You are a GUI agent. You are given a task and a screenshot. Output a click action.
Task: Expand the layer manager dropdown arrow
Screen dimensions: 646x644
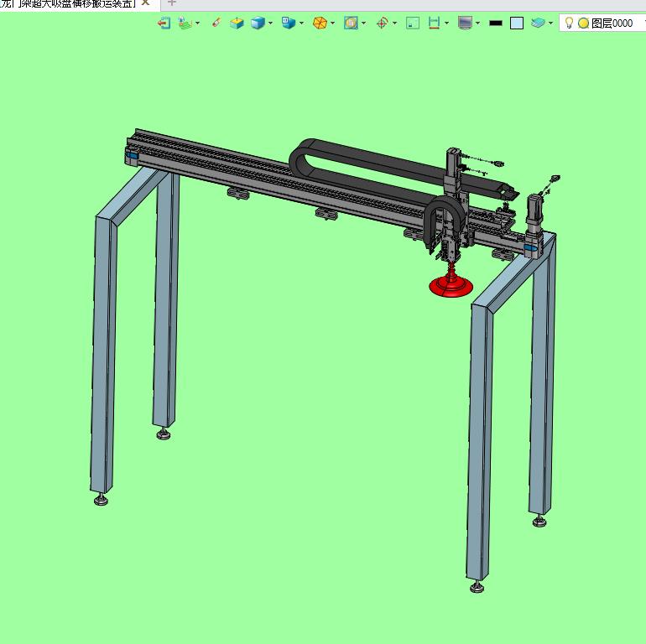(x=550, y=23)
